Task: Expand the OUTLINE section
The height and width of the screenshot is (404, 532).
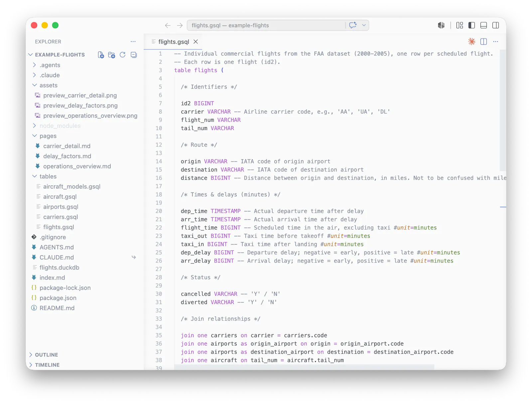Action: [x=46, y=355]
